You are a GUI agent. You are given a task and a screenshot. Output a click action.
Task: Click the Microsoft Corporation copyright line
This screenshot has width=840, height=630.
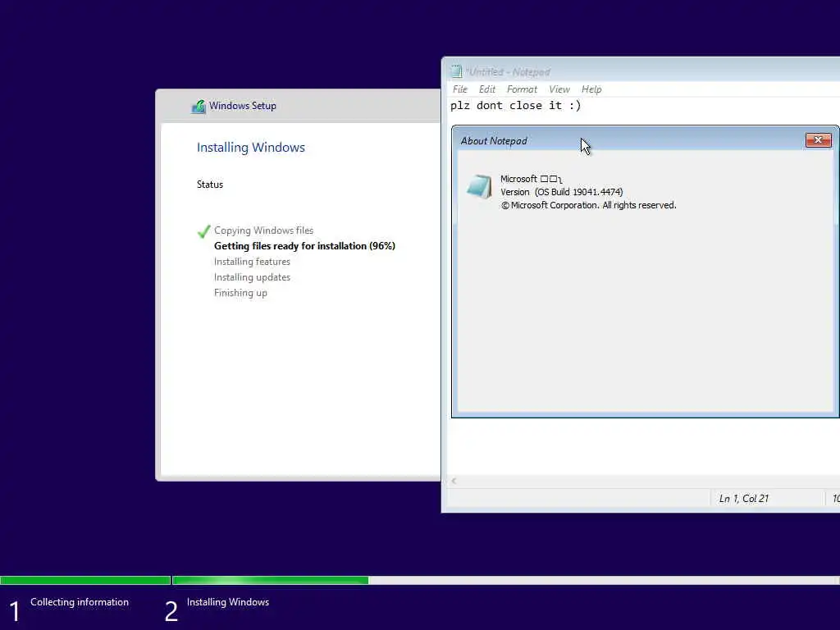point(588,205)
